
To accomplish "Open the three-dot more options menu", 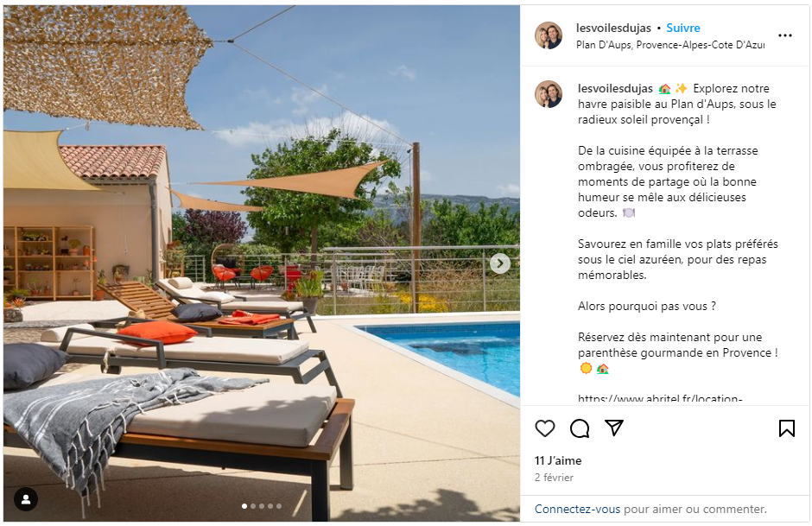I will pyautogui.click(x=785, y=35).
